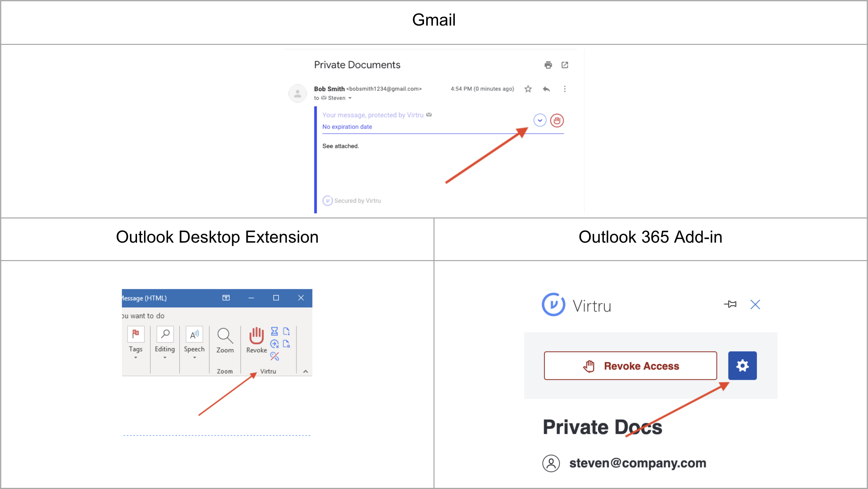This screenshot has width=868, height=489.
Task: Reply to Bob Smith's Gmail message
Action: pos(546,89)
